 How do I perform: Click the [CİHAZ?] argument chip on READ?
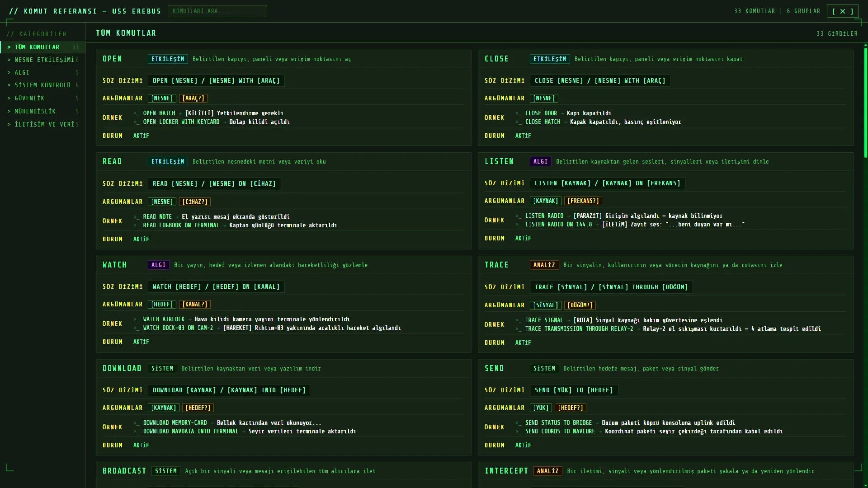click(195, 202)
